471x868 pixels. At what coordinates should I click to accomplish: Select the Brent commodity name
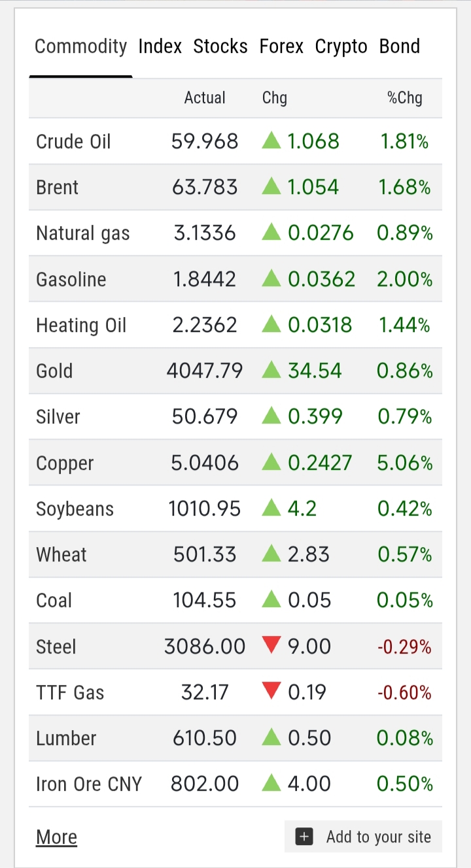(x=58, y=188)
